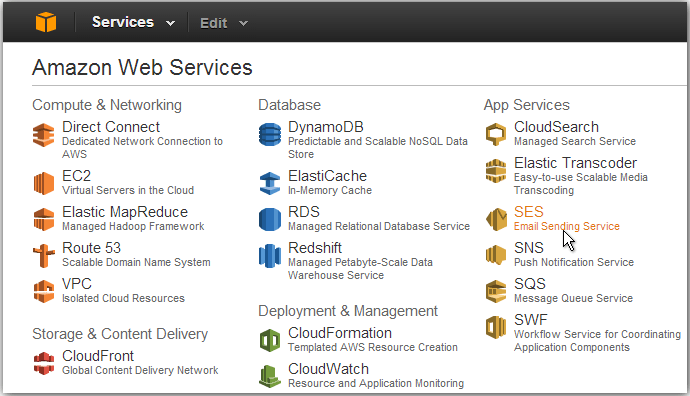Click the DynamoDB database icon
The image size is (690, 396).
[270, 134]
